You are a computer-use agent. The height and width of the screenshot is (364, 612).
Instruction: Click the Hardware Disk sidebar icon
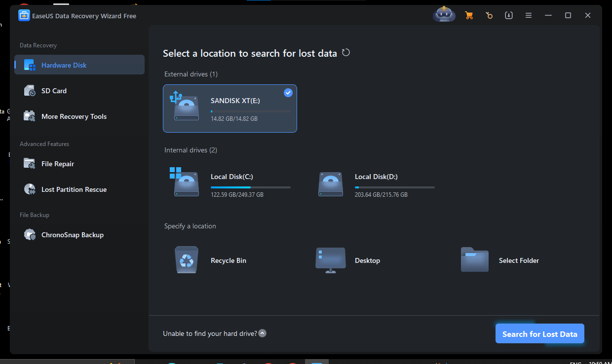30,65
